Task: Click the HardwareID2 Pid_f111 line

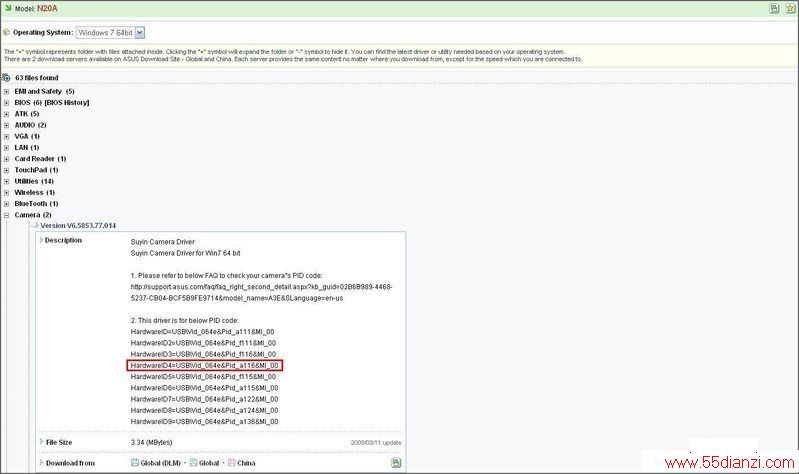Action: [x=203, y=343]
